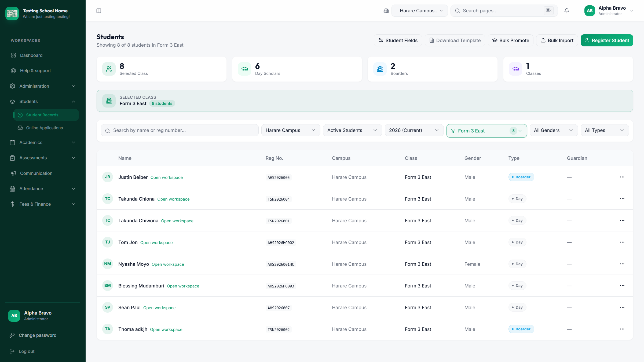
Task: Click the Boarder badge for Justin Beiber
Action: tap(521, 177)
